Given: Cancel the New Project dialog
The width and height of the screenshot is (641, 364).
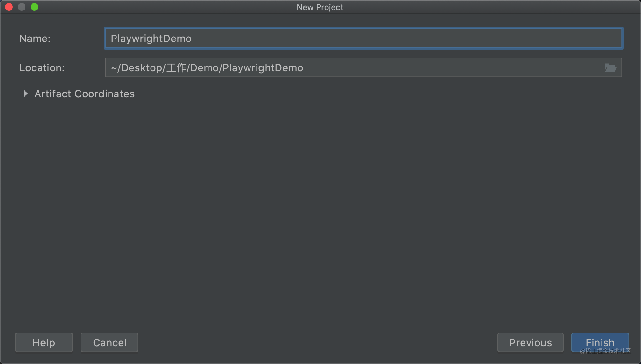Looking at the screenshot, I should click(x=109, y=342).
